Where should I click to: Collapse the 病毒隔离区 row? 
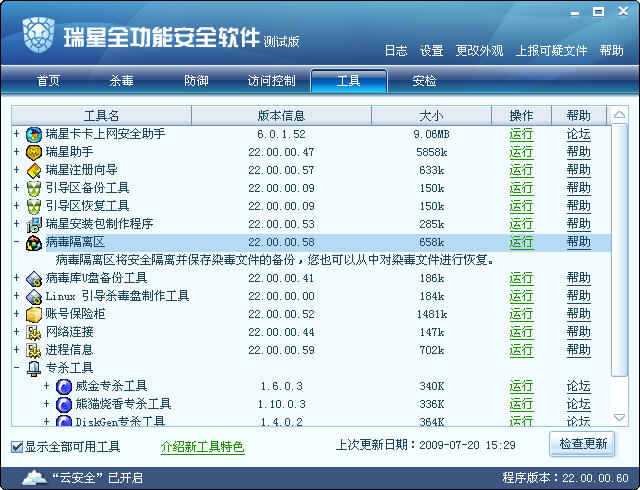pos(16,241)
